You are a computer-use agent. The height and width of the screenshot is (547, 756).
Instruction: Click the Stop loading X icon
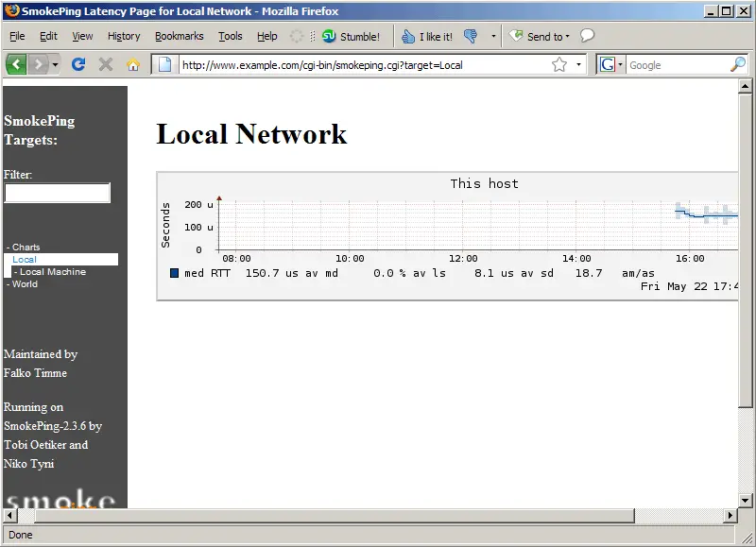coord(106,64)
